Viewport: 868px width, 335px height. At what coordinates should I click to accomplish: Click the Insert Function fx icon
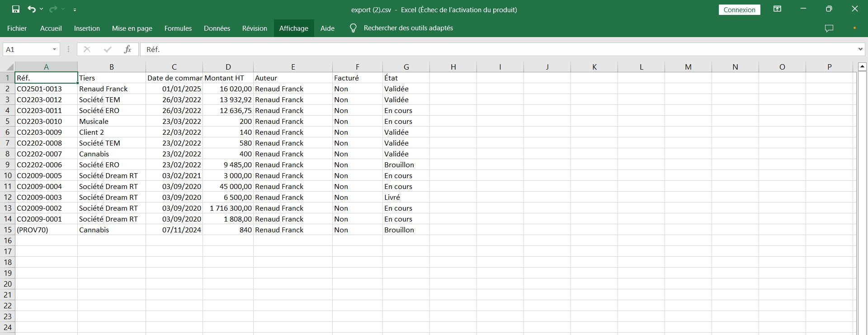coord(127,49)
